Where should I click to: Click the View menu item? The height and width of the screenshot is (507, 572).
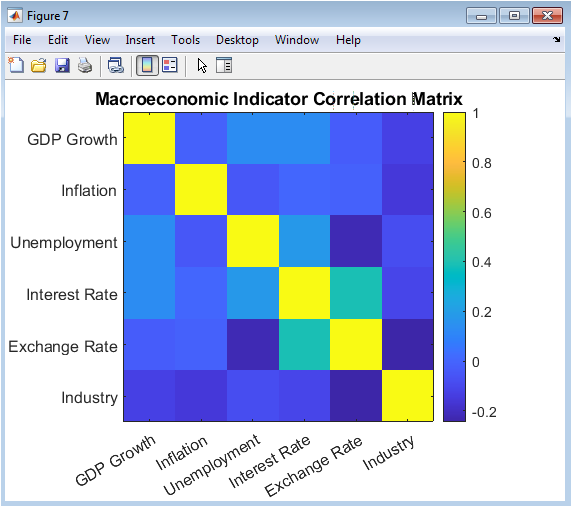tap(97, 40)
